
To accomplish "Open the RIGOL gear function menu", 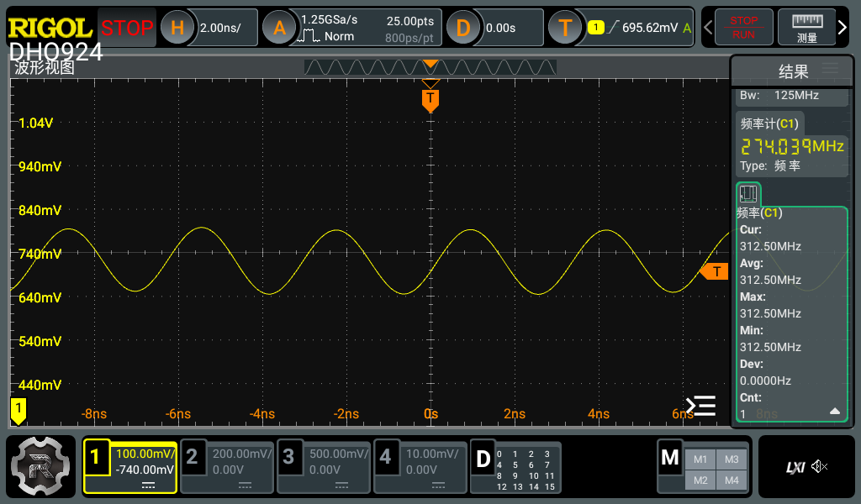I will pos(40,466).
